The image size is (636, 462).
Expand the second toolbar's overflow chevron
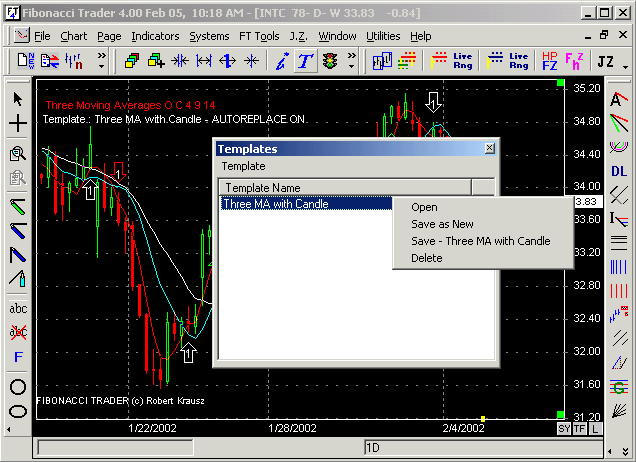pos(351,60)
